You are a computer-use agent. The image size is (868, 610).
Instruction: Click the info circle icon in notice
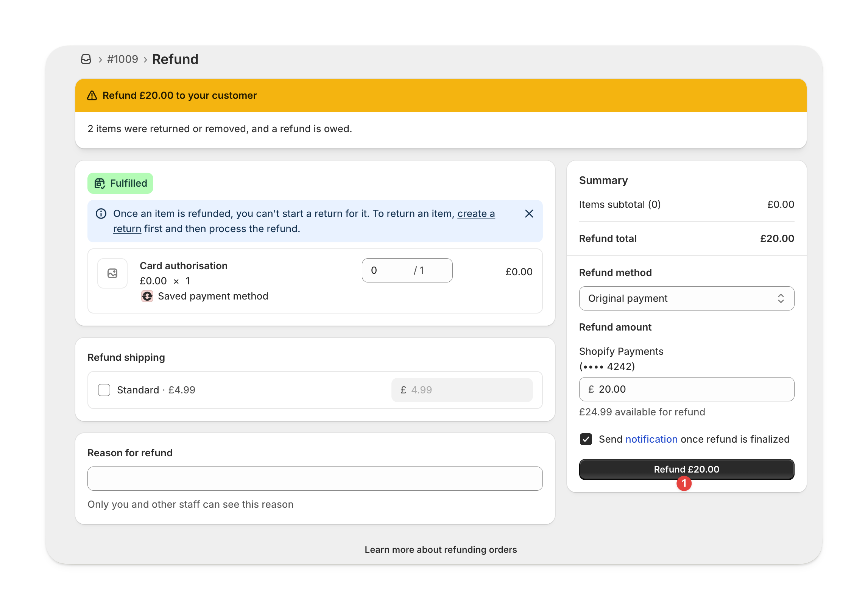(101, 214)
